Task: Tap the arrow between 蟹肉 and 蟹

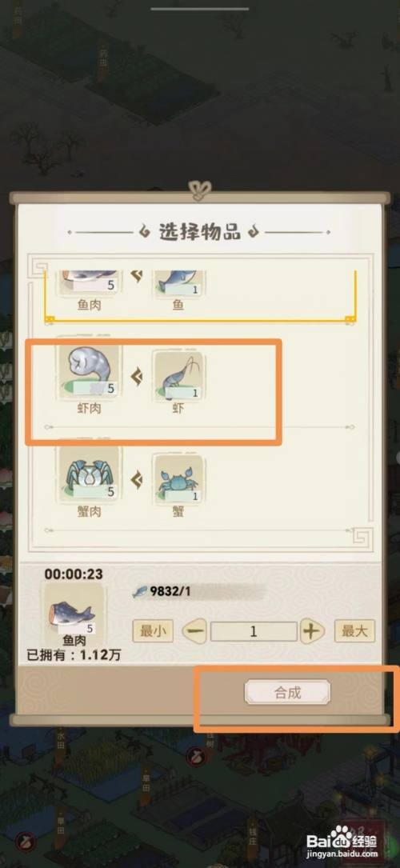Action: (136, 479)
